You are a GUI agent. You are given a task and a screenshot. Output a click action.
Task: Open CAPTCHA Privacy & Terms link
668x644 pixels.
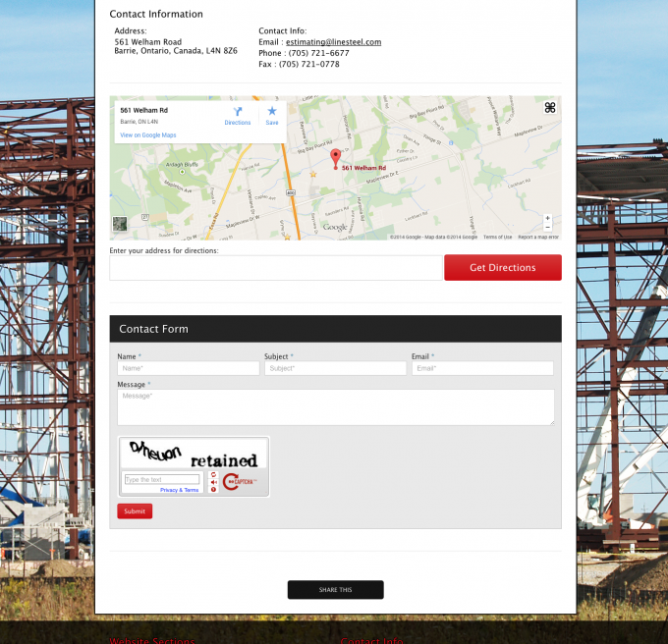(179, 490)
